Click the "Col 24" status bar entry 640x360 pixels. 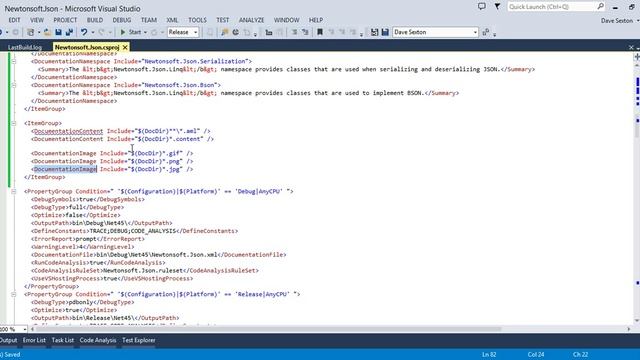[x=536, y=354]
